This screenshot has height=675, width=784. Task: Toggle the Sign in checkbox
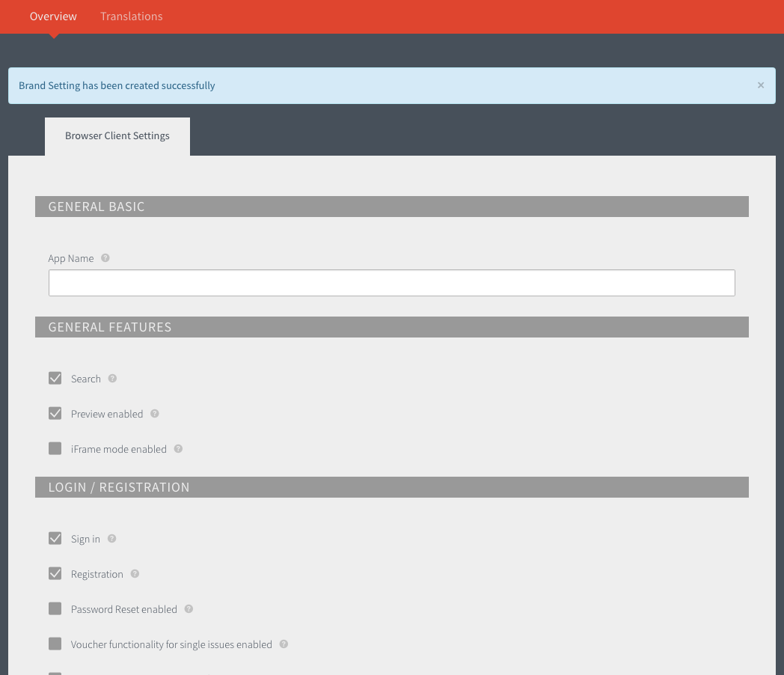coord(55,539)
